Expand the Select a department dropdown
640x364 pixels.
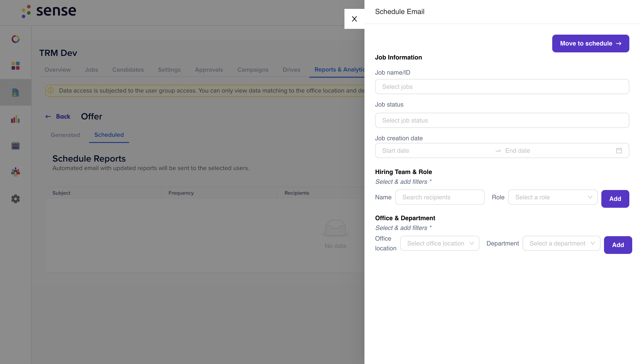pos(561,243)
